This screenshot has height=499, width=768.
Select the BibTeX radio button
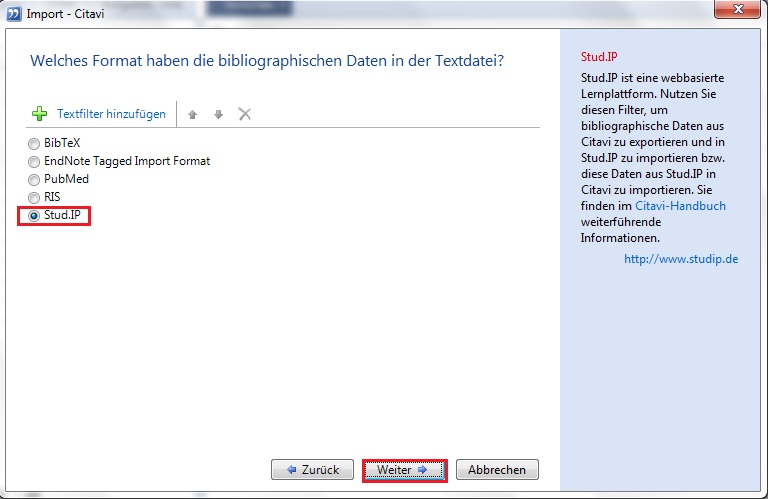35,144
